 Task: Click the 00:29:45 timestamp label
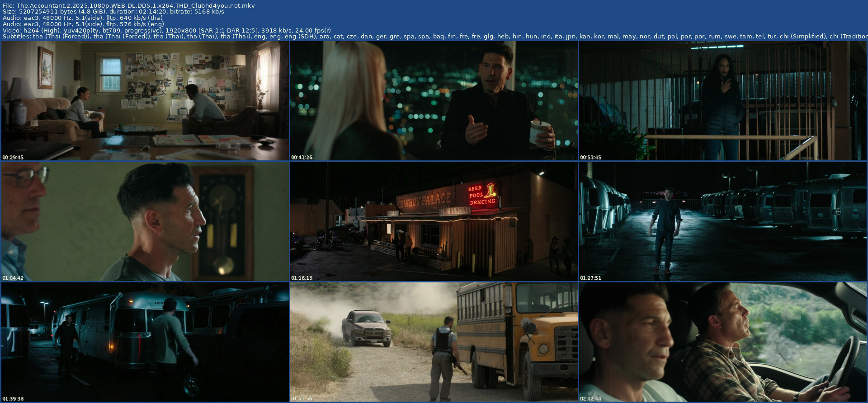coord(13,157)
